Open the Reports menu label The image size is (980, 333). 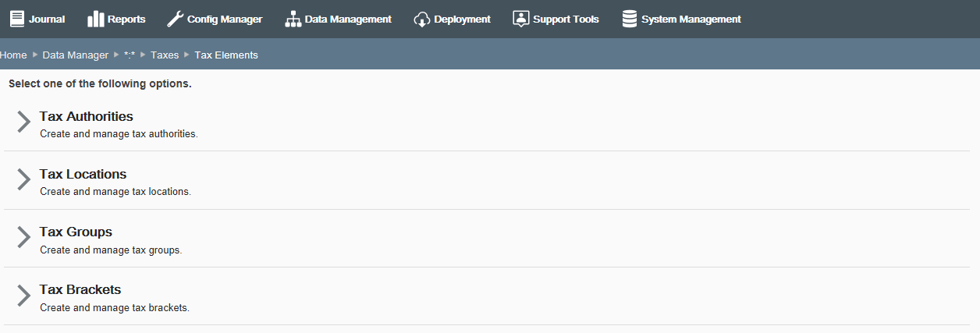click(126, 19)
